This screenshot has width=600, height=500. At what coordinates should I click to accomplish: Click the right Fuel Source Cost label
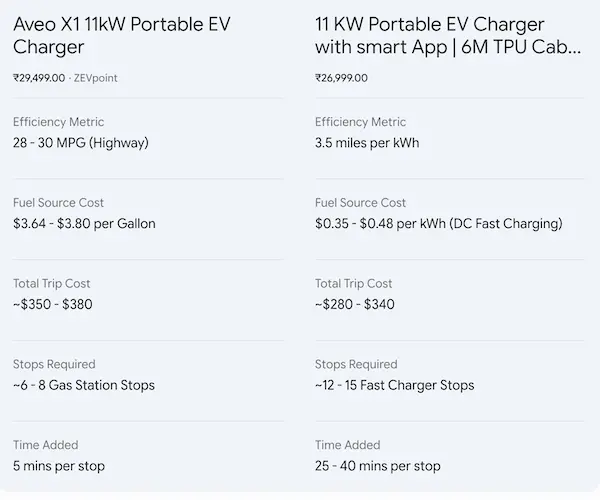click(360, 203)
